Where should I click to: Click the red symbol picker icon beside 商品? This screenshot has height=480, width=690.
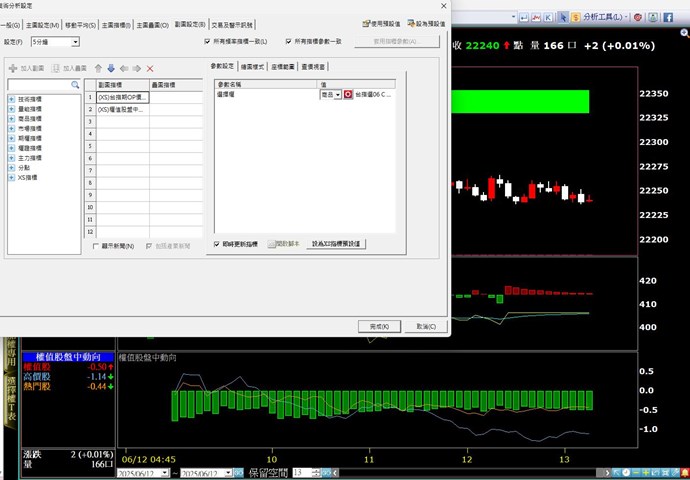[x=348, y=93]
